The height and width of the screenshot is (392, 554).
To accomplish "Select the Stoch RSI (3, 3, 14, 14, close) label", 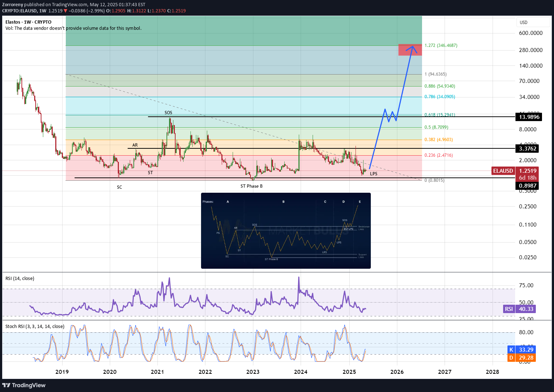I will point(35,326).
